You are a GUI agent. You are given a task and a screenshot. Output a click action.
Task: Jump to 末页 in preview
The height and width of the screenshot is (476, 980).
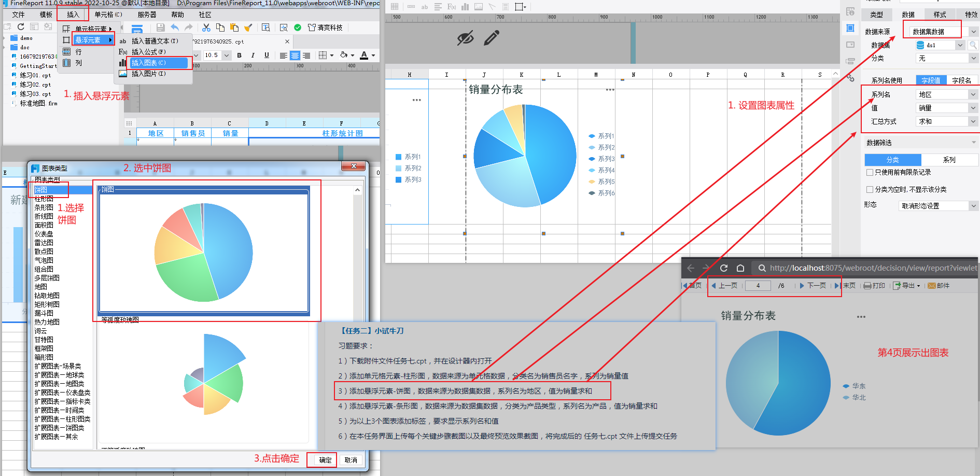[845, 286]
